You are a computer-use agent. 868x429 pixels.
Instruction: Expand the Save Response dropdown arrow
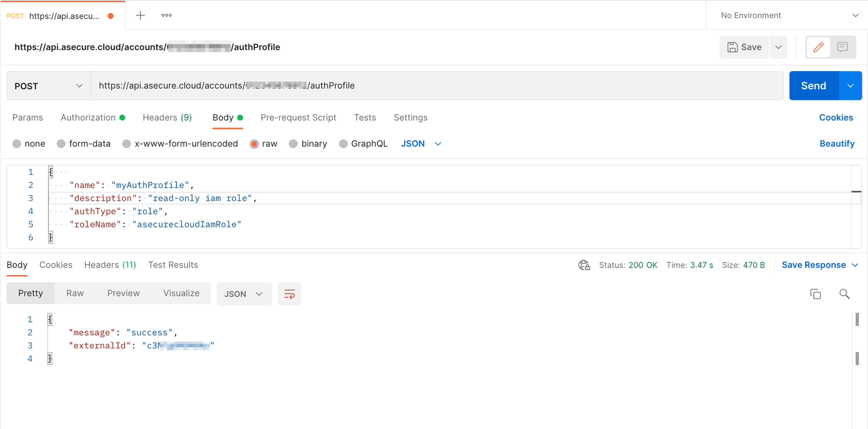(x=854, y=265)
